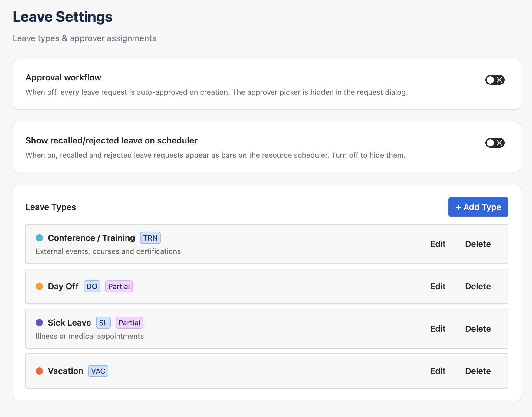Select the Vacation title
Screen dimensions: 532x417
point(65,371)
